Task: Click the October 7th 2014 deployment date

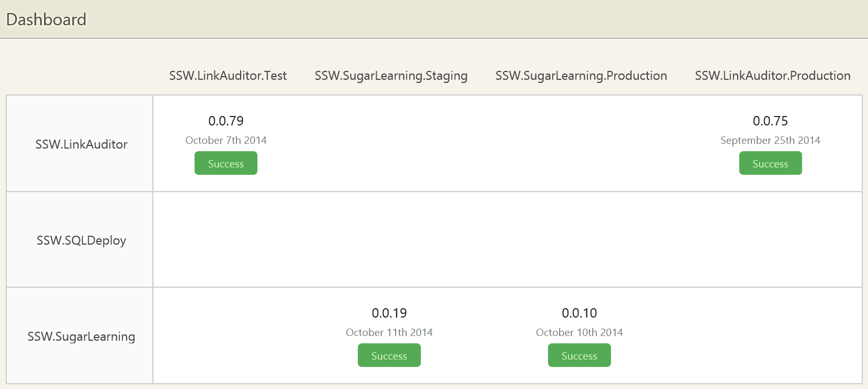Action: [226, 140]
